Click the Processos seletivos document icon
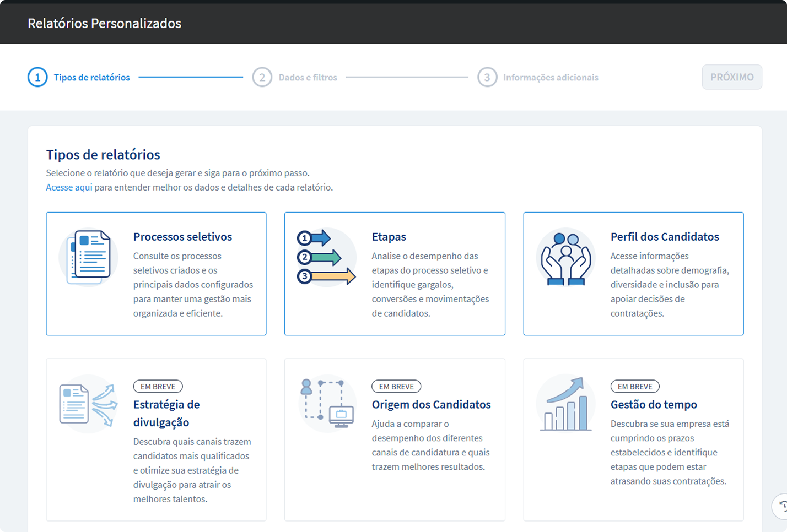This screenshot has height=532, width=787. pos(89,257)
